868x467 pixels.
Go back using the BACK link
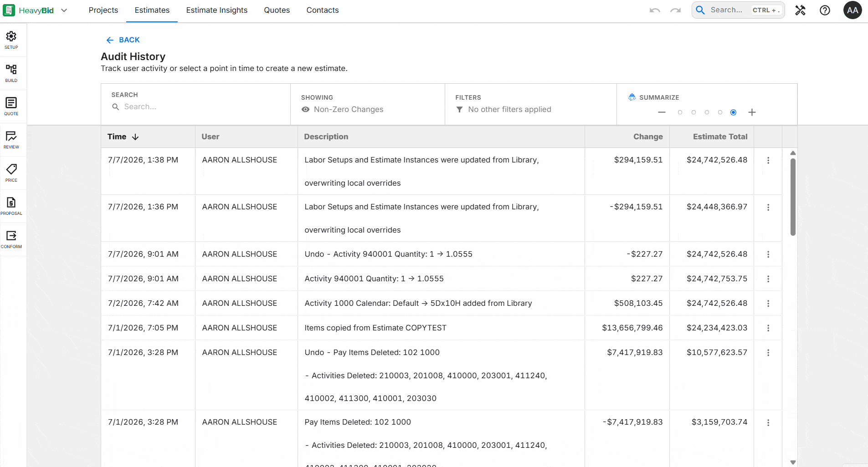tap(123, 40)
